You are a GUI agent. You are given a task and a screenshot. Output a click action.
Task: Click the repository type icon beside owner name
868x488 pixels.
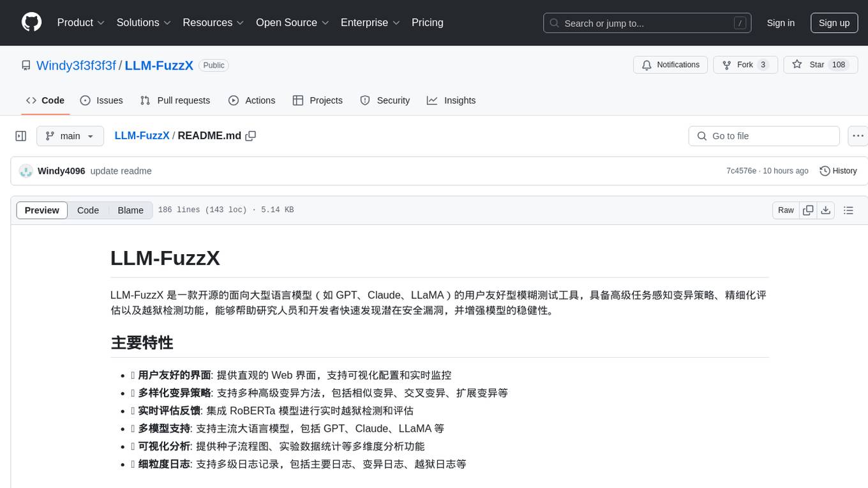pos(26,65)
